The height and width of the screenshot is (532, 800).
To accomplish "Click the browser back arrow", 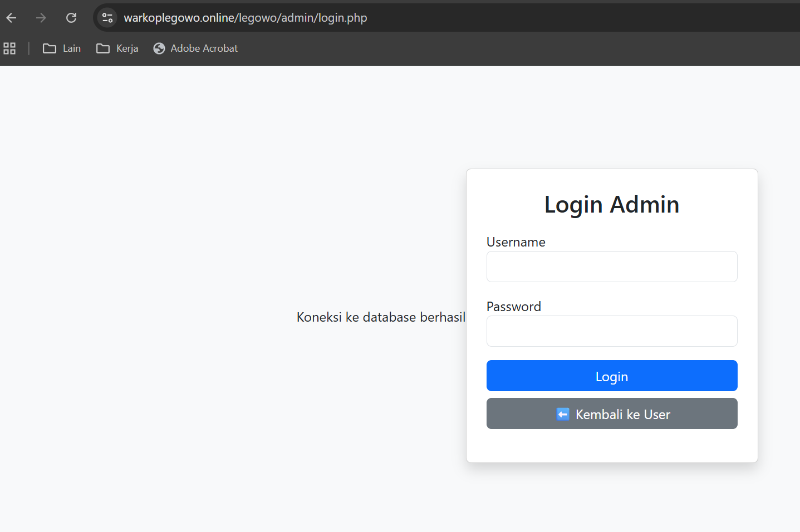I will (12, 18).
